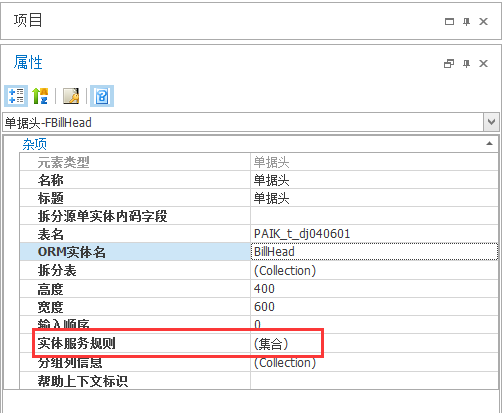Select the 标题 property label
502x413 pixels.
tap(50, 198)
